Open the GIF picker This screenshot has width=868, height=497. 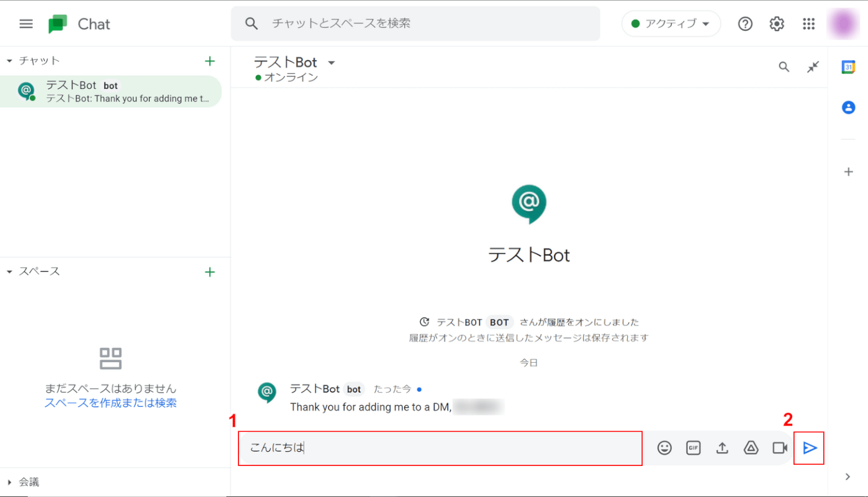coord(694,448)
